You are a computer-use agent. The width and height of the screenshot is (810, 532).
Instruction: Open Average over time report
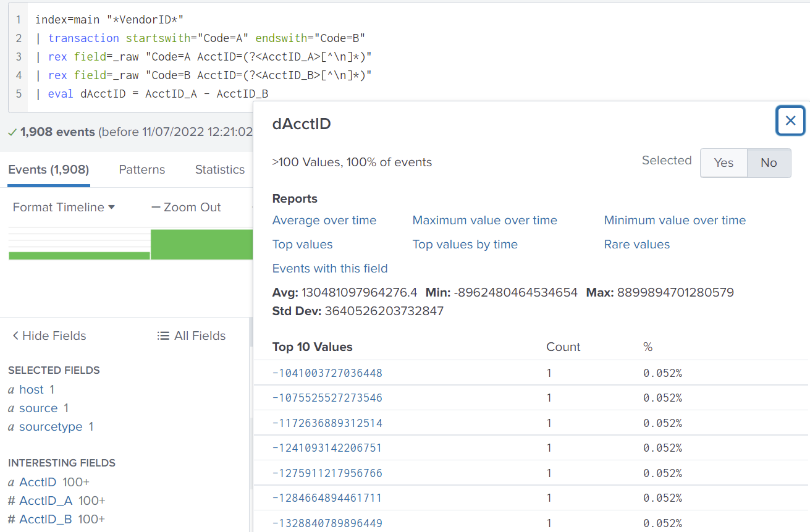(324, 221)
